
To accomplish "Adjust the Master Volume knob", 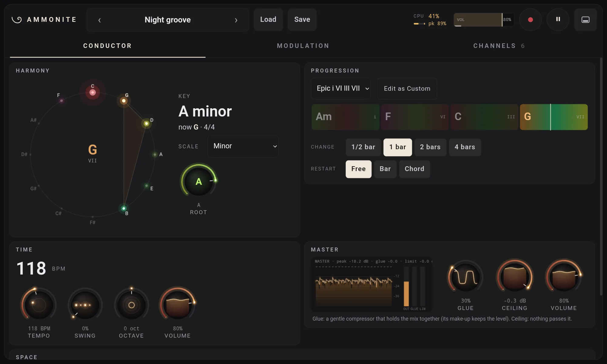I will tap(564, 277).
